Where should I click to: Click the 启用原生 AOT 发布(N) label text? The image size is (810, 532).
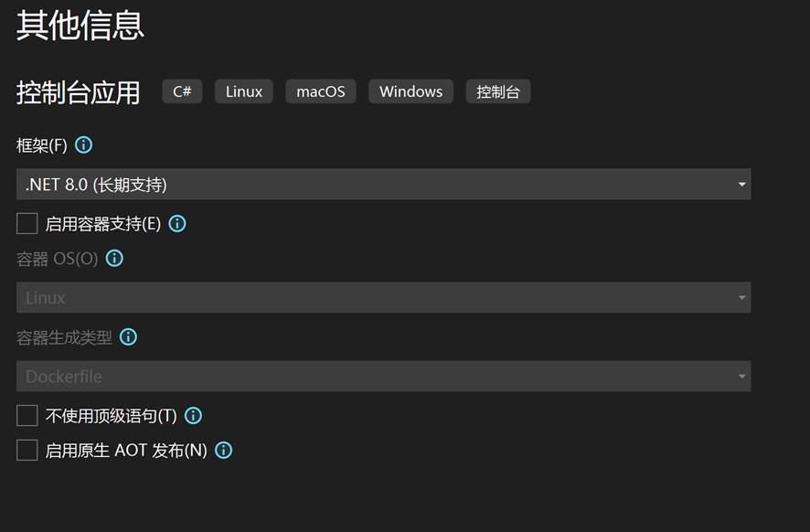(x=126, y=450)
